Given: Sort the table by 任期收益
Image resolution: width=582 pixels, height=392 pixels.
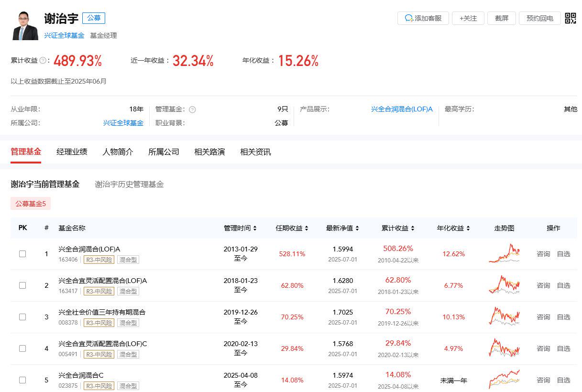Looking at the screenshot, I should [292, 228].
